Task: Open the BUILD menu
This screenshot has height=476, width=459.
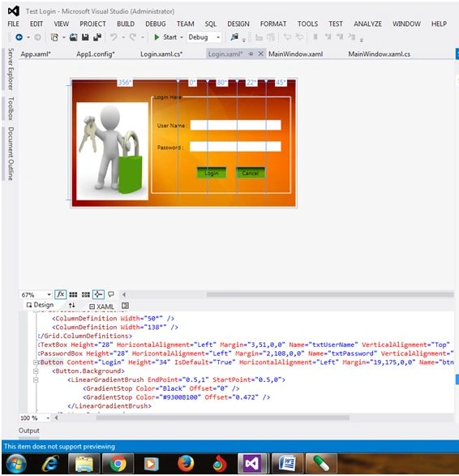Action: pyautogui.click(x=126, y=24)
